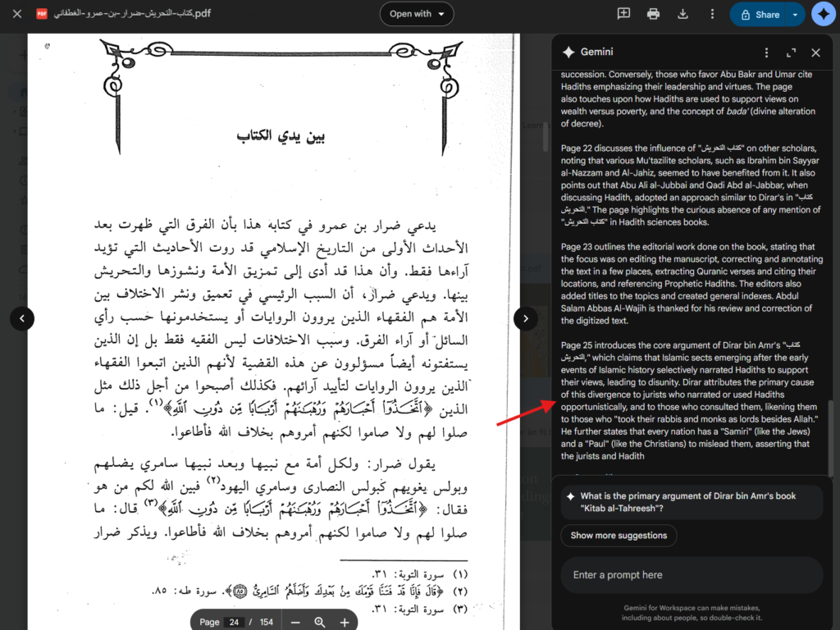Click the PDF filename in the title bar
Viewport: 840px width, 630px height.
pyautogui.click(x=132, y=13)
